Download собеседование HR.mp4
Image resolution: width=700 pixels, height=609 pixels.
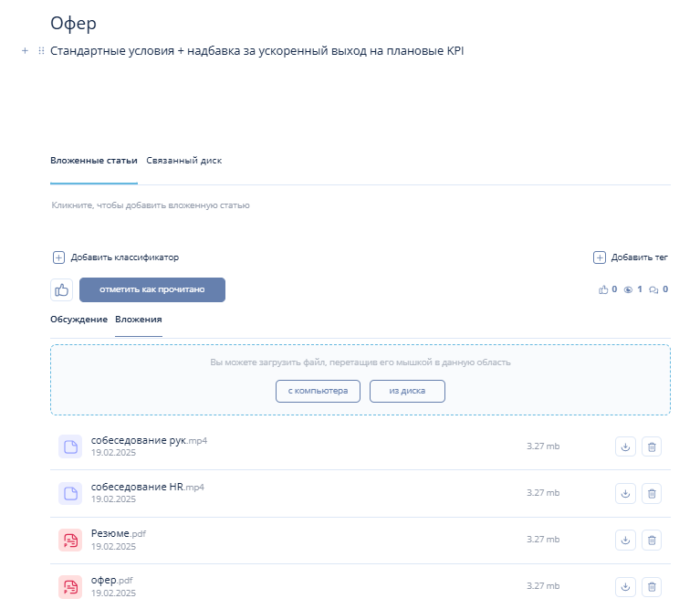click(625, 493)
